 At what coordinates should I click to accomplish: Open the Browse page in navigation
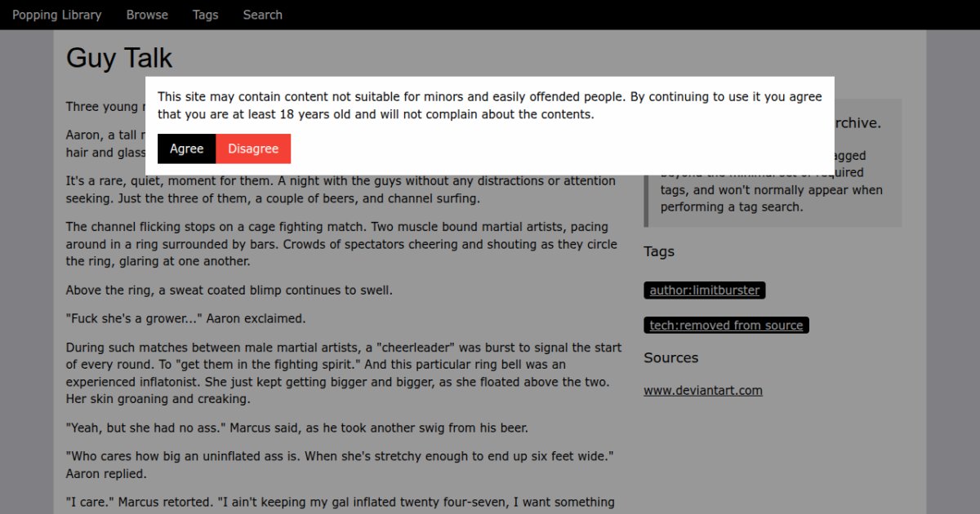click(x=147, y=15)
